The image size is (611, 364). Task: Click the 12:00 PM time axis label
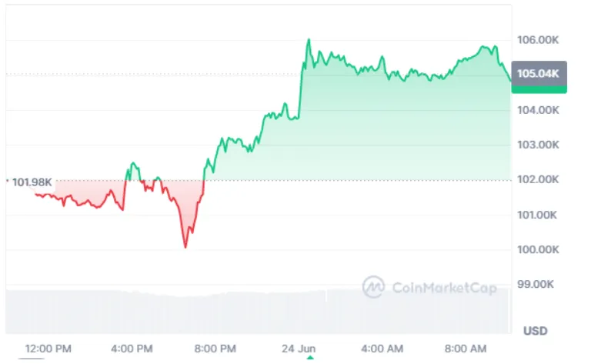pyautogui.click(x=48, y=349)
